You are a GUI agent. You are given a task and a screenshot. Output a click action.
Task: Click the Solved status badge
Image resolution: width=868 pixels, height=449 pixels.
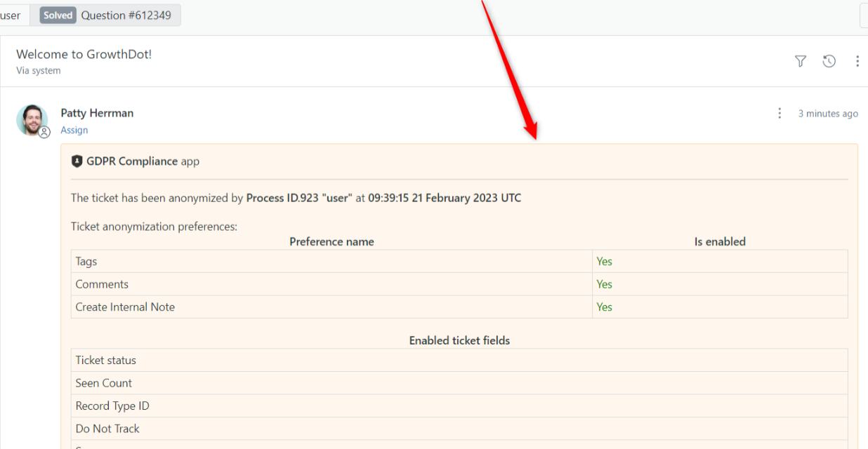58,15
